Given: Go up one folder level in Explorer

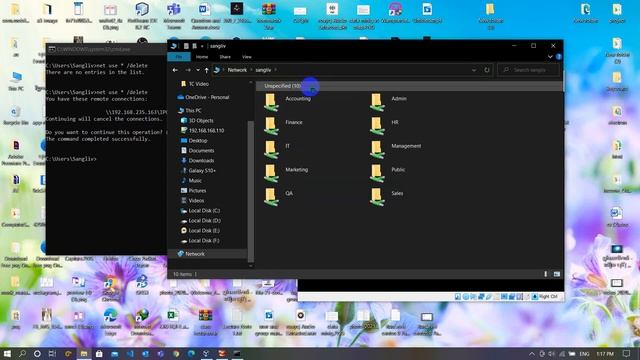Looking at the screenshot, I should (207, 70).
